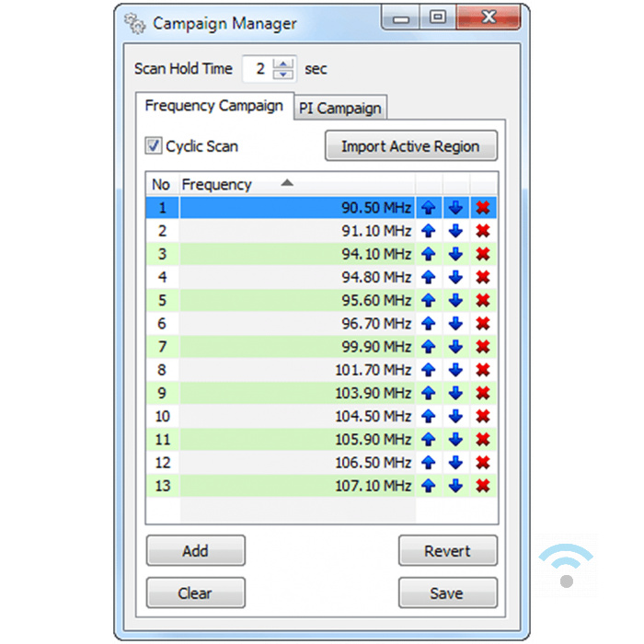Switch to the PI Campaign tab
The height and width of the screenshot is (644, 644).
point(339,108)
